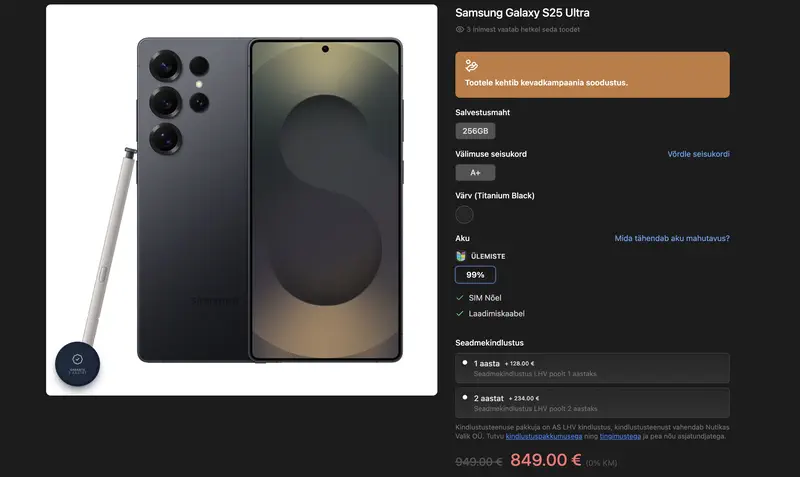This screenshot has width=800, height=477.
Task: Open the Võrdle seisukordi link
Action: pos(698,154)
